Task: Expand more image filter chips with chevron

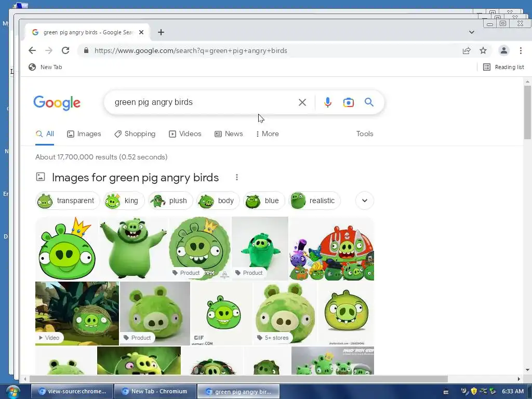Action: 365,201
